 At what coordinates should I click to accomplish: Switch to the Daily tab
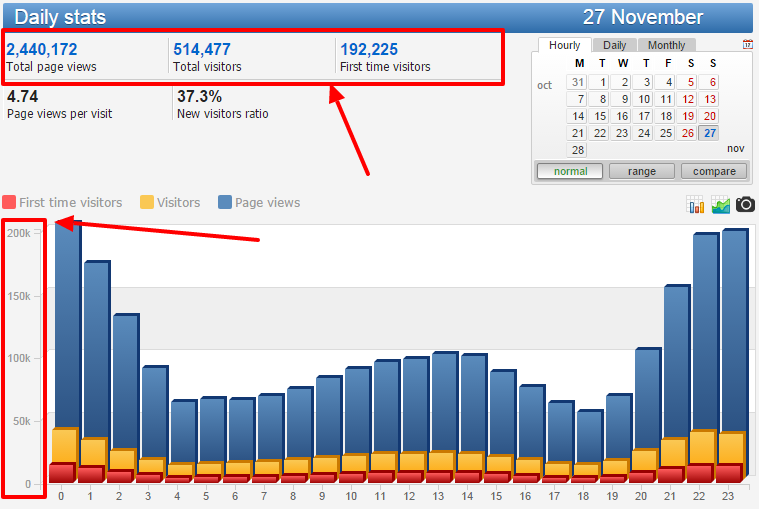coord(615,45)
